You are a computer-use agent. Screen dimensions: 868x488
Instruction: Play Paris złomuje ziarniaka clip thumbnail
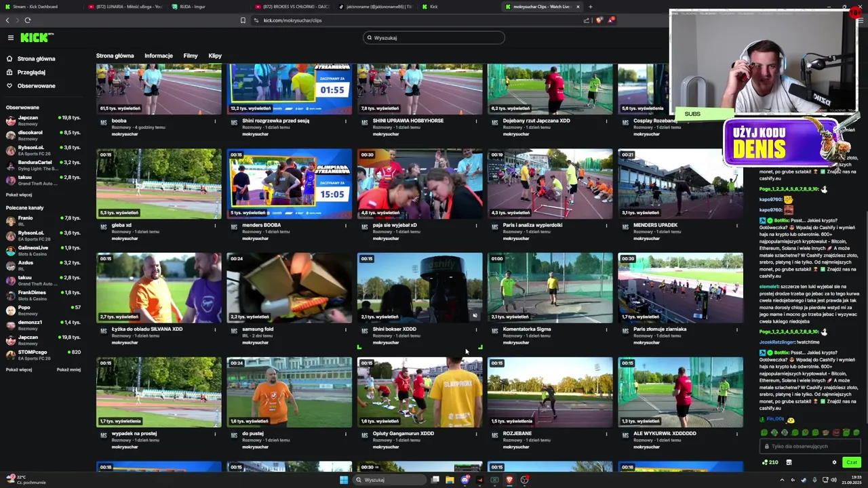[680, 288]
